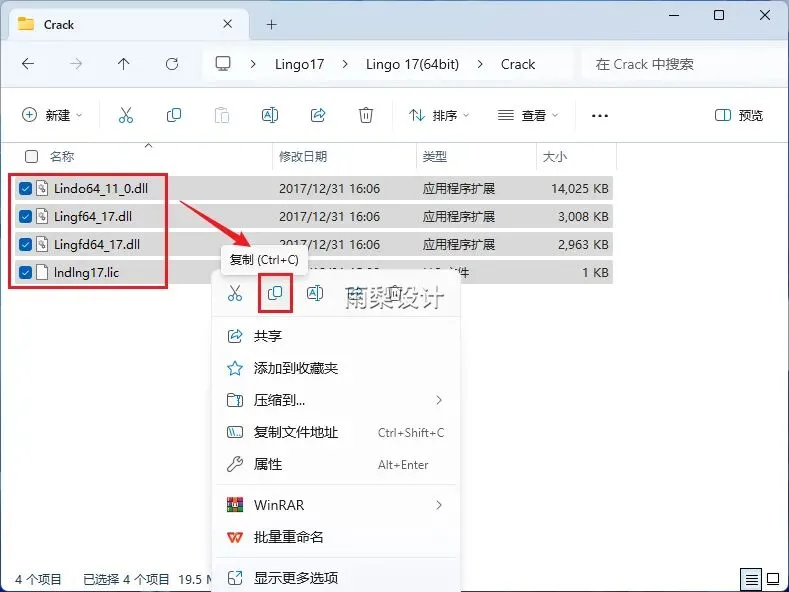Uncheck the Lingfd64_17.dll checkbox

tap(25, 245)
